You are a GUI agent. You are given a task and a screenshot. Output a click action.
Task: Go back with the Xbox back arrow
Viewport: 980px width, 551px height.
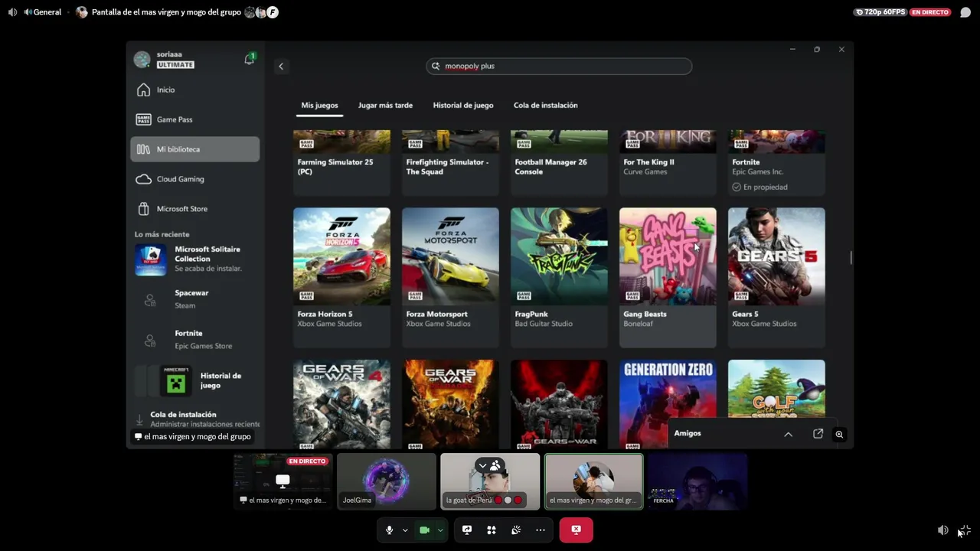pyautogui.click(x=281, y=67)
